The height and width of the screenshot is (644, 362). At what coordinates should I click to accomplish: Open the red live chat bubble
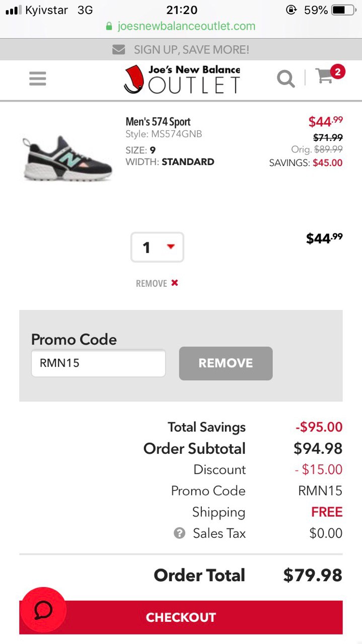click(x=43, y=610)
